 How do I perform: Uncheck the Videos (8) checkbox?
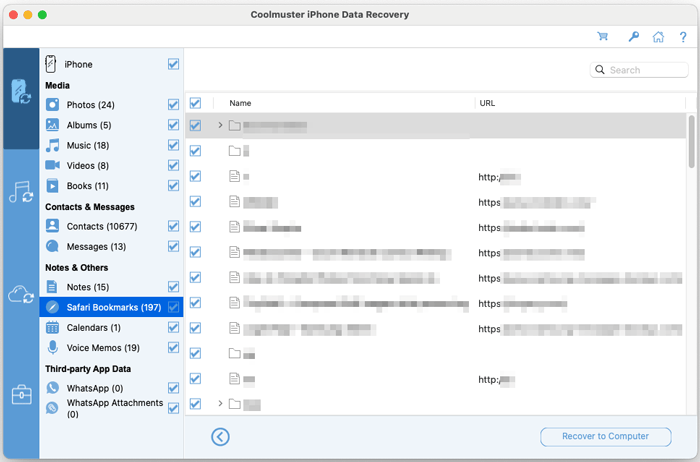[x=173, y=165]
